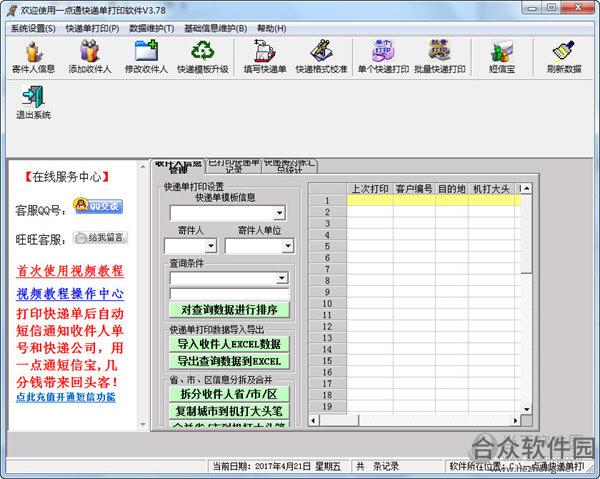Click the highlighted 上次打印 cell in row 1
The height and width of the screenshot is (479, 600).
pyautogui.click(x=370, y=200)
